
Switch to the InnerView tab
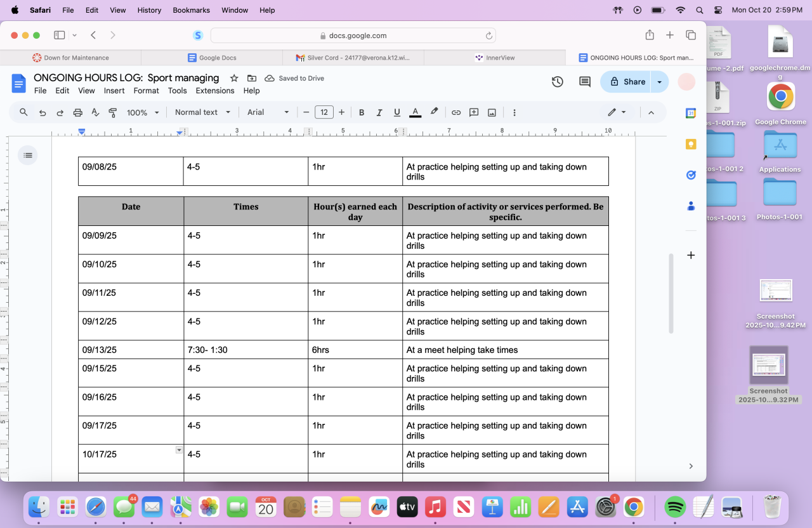(495, 58)
